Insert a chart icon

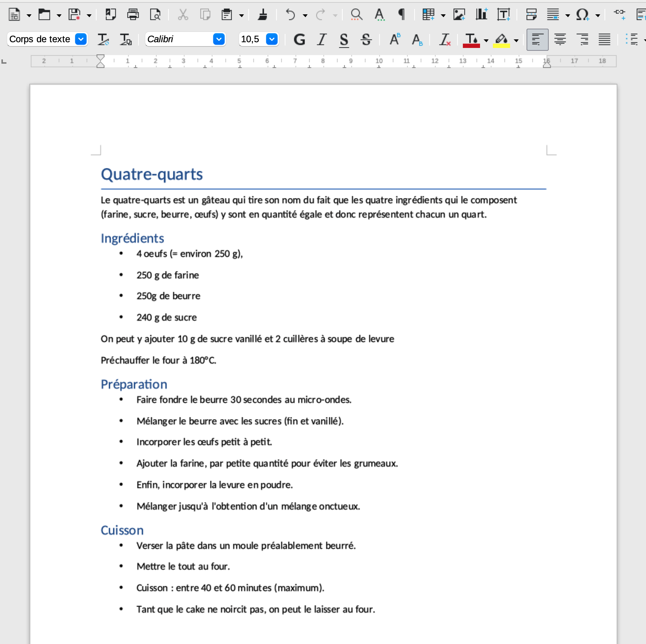point(481,15)
